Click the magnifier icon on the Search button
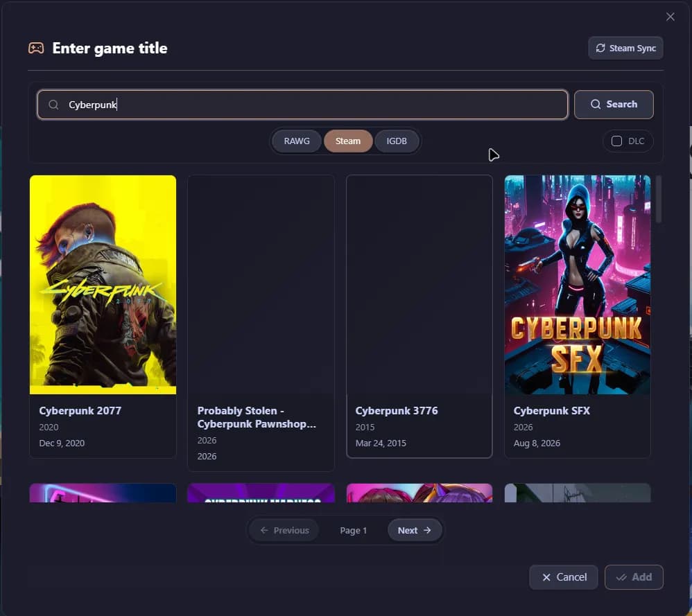Image resolution: width=692 pixels, height=616 pixels. tap(596, 104)
